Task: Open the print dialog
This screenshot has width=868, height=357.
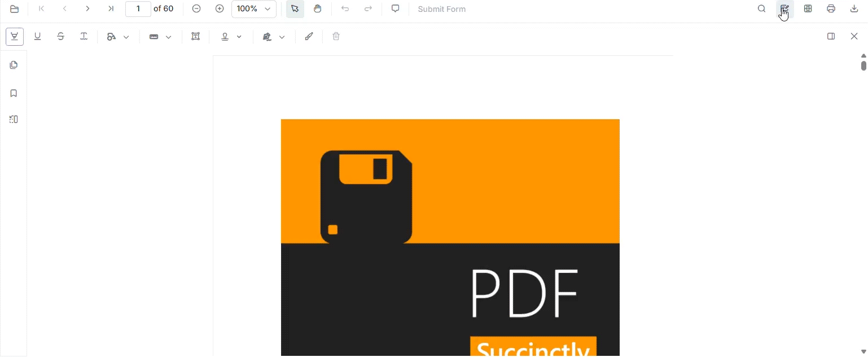Action: coord(831,8)
